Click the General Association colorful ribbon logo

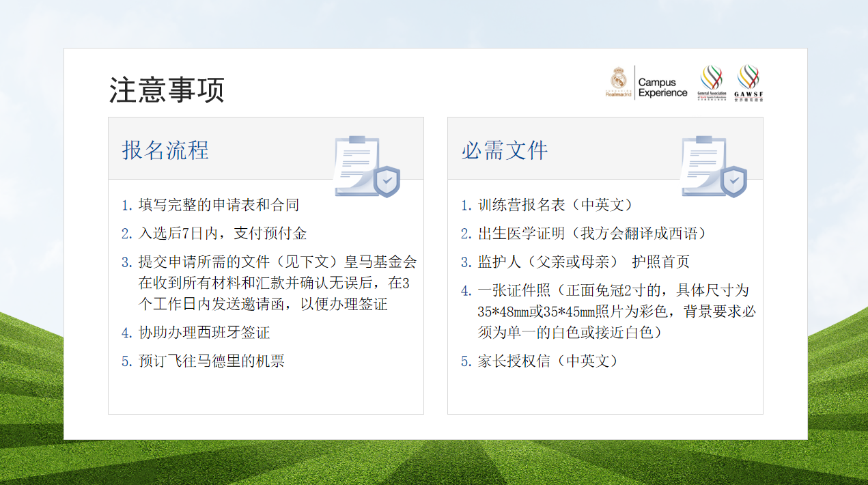[711, 82]
